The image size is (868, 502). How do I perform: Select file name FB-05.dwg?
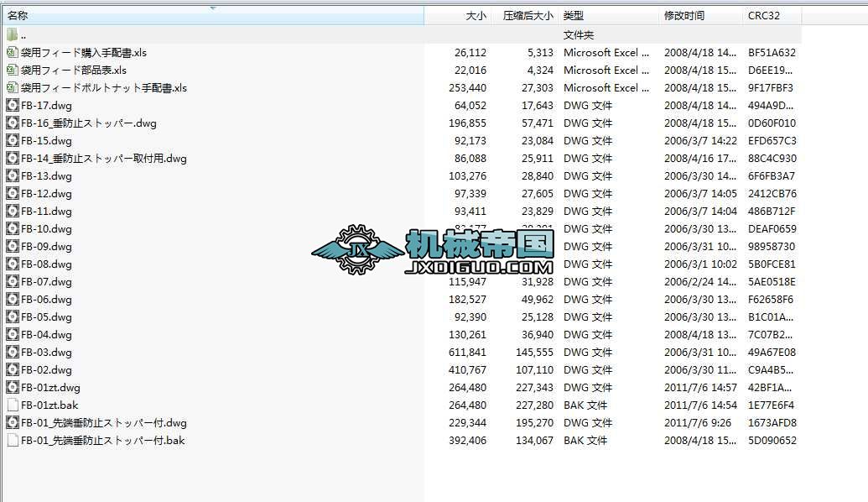(46, 317)
